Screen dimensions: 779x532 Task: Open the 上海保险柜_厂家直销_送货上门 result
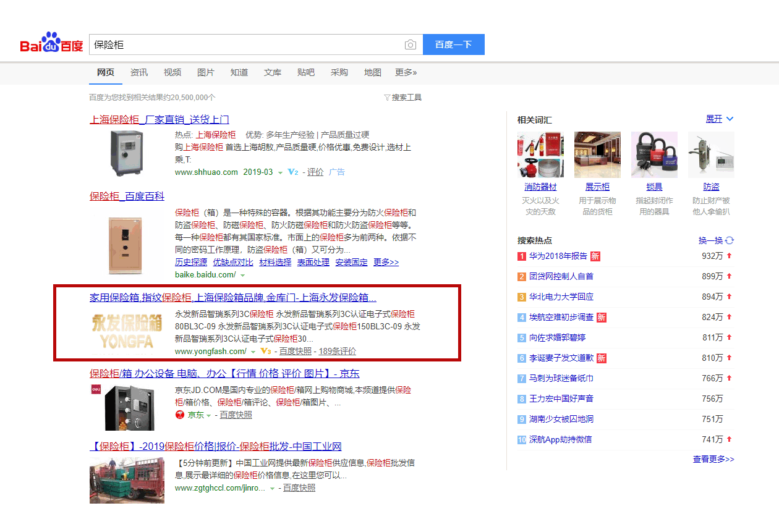[x=160, y=119]
